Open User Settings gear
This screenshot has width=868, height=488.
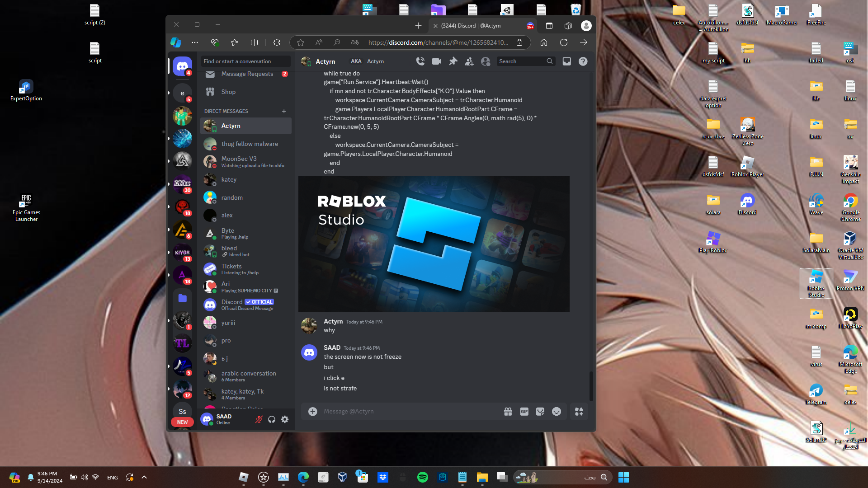pos(285,420)
